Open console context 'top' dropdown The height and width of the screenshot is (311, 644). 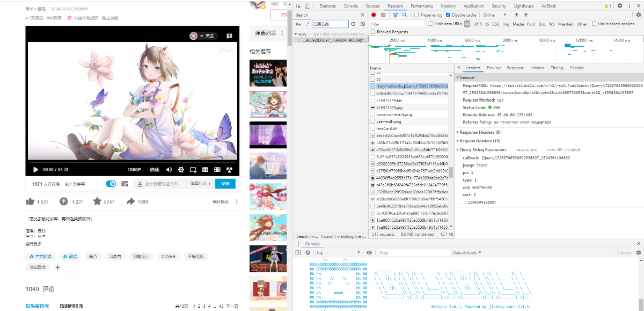tap(338, 252)
